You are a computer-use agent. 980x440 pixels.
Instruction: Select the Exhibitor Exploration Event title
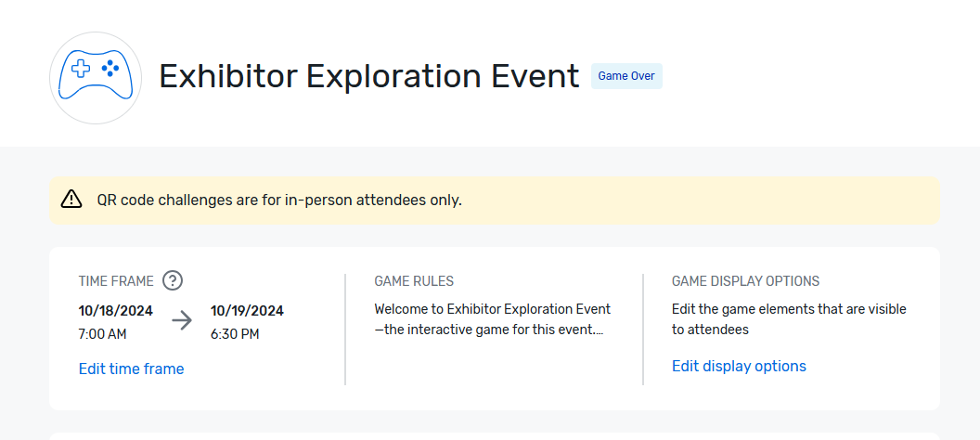[368, 76]
